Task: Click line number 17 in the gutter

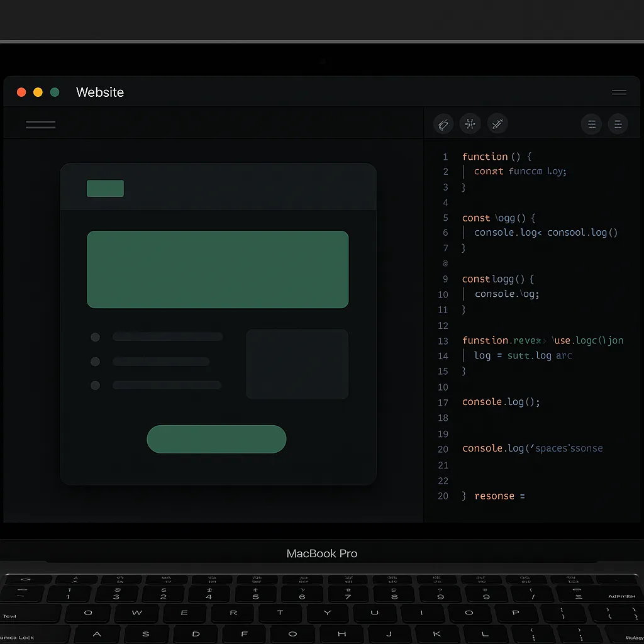Action: coord(443,402)
